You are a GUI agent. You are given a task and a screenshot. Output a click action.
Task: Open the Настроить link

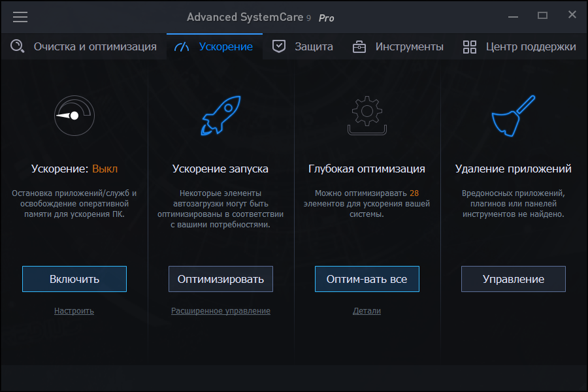(x=74, y=310)
